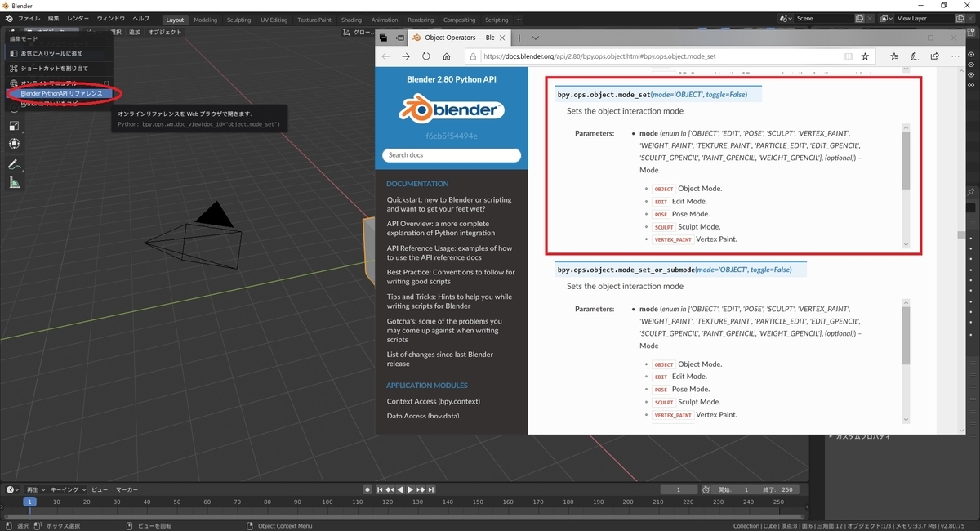
Task: Switch to the Shading workspace tab
Action: coord(351,20)
